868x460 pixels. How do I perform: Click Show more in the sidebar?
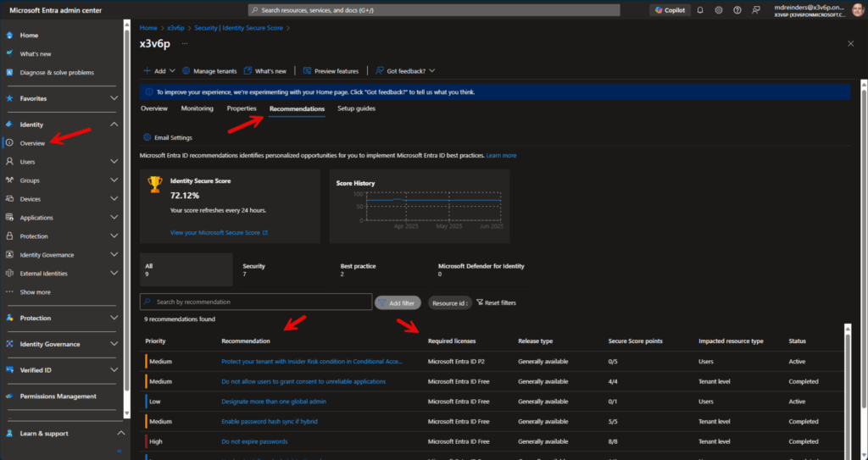pos(36,292)
